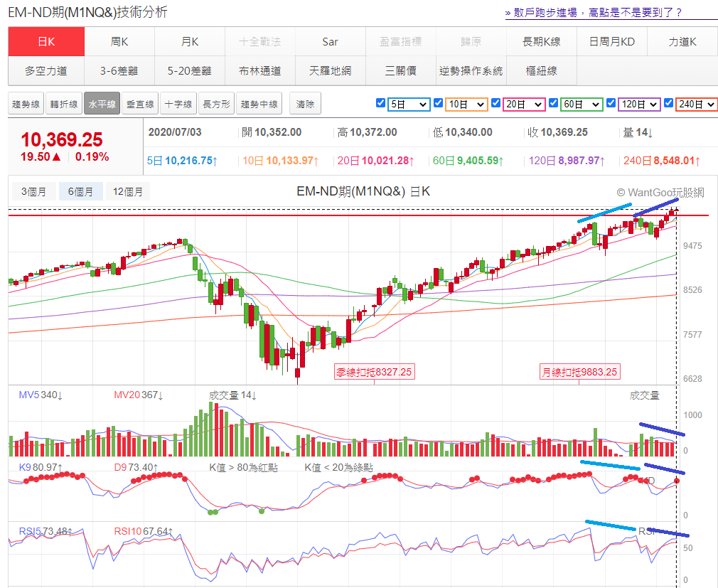The width and height of the screenshot is (718, 588).
Task: Open the 120日 period dropdown
Action: (639, 105)
